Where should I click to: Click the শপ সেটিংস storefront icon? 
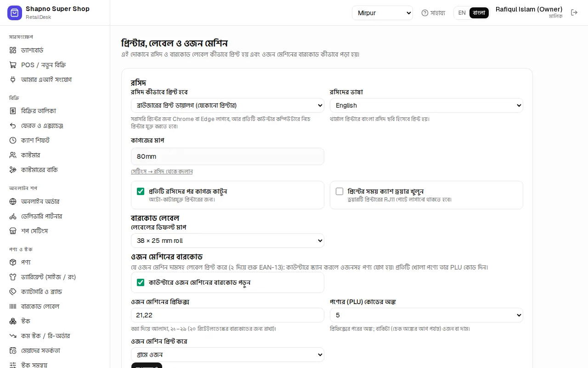click(13, 231)
